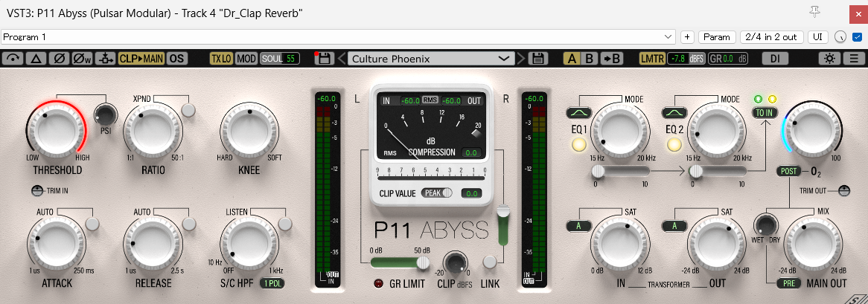The height and width of the screenshot is (304, 868).
Task: Toggle the EQ 2 yellow power light
Action: click(x=674, y=145)
